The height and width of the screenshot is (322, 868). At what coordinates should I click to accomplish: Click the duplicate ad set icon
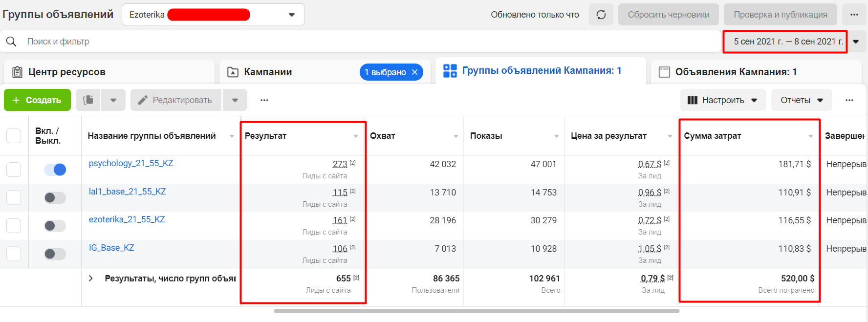[x=88, y=100]
